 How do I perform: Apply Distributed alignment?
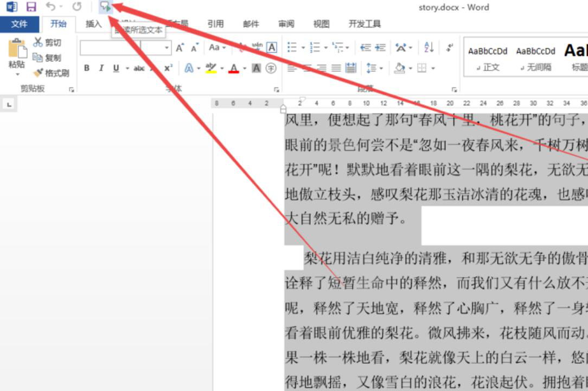click(351, 68)
